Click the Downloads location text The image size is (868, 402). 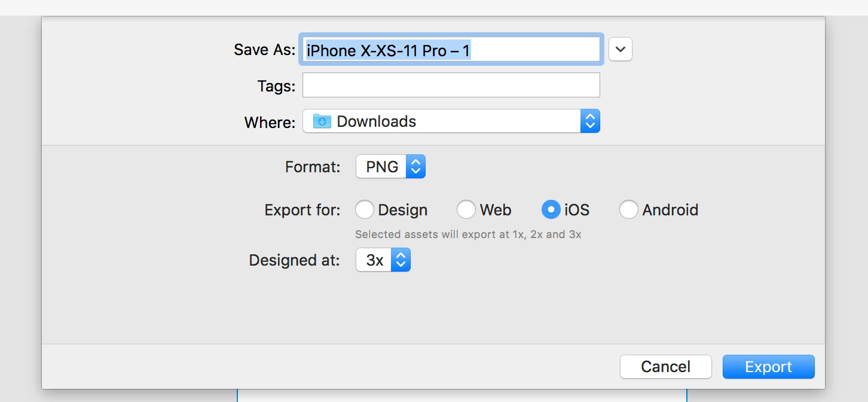click(x=377, y=121)
